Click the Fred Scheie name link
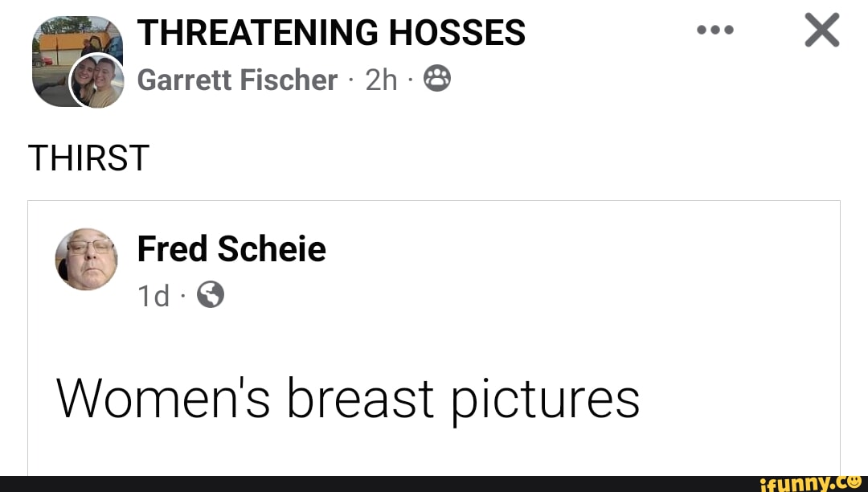 pos(231,249)
